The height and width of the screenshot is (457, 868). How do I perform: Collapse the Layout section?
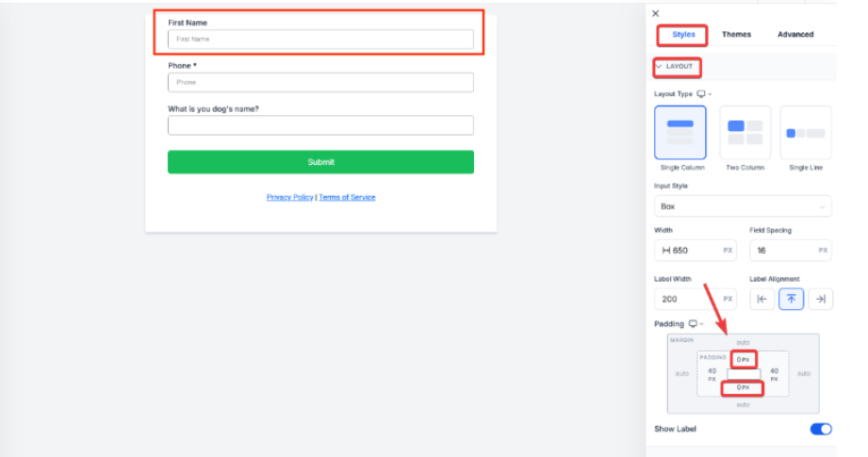tap(659, 67)
